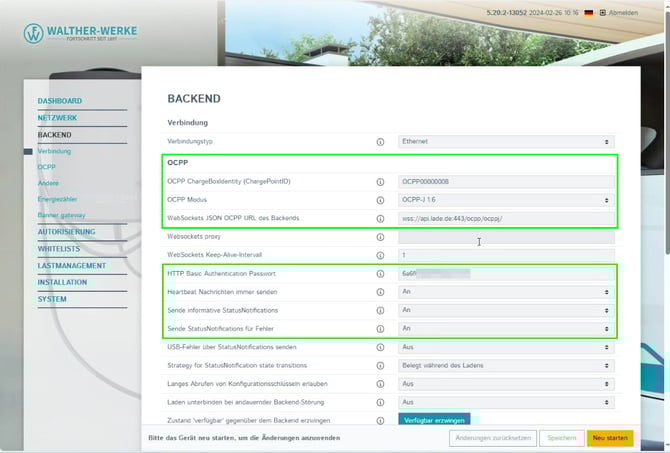Click the German flag language icon
The width and height of the screenshot is (670, 453).
589,13
